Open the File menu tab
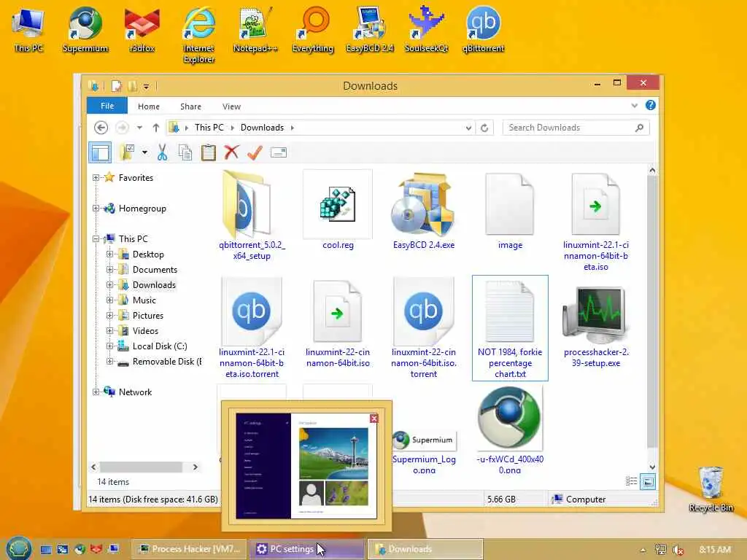 pyautogui.click(x=107, y=106)
